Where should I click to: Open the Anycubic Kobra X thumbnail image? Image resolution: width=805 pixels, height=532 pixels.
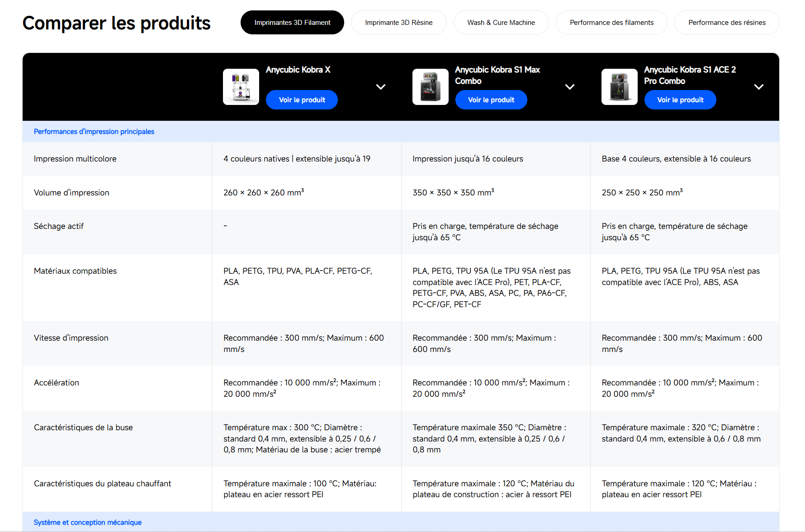pos(241,87)
